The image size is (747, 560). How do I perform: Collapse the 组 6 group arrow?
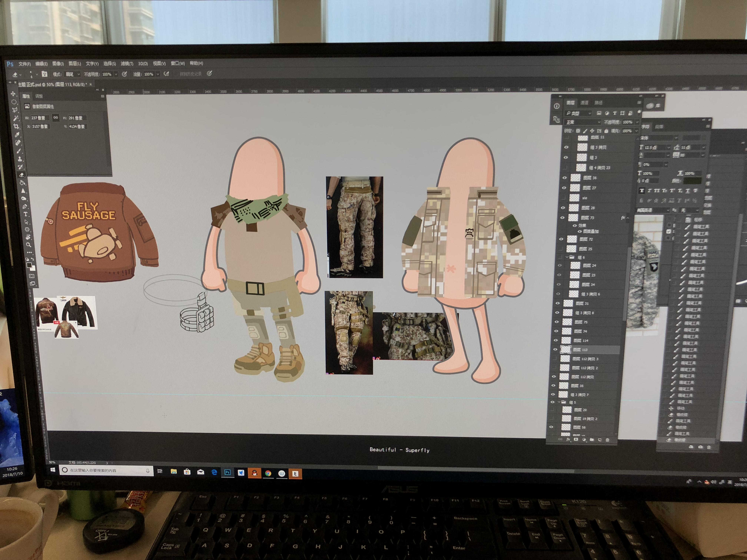[x=567, y=257]
